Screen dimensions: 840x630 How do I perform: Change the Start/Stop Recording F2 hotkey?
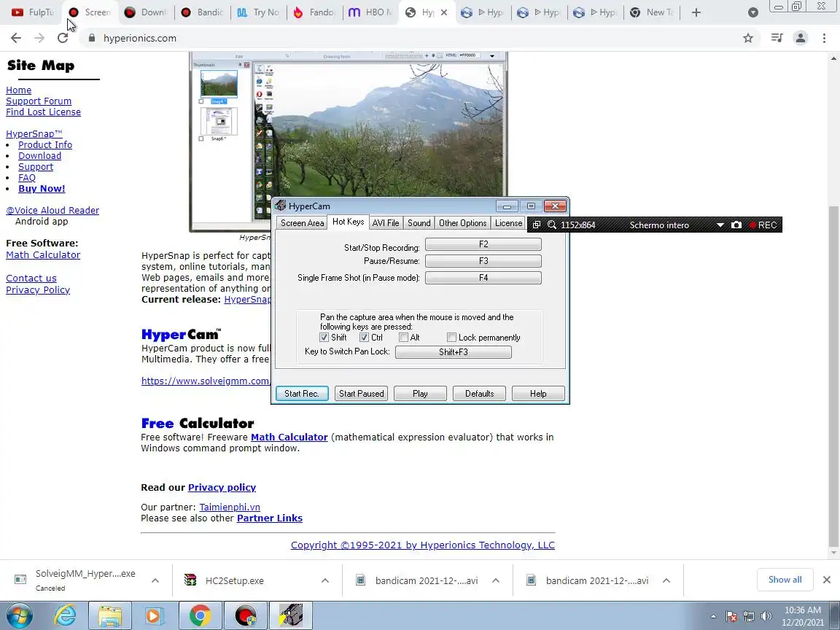pos(483,244)
